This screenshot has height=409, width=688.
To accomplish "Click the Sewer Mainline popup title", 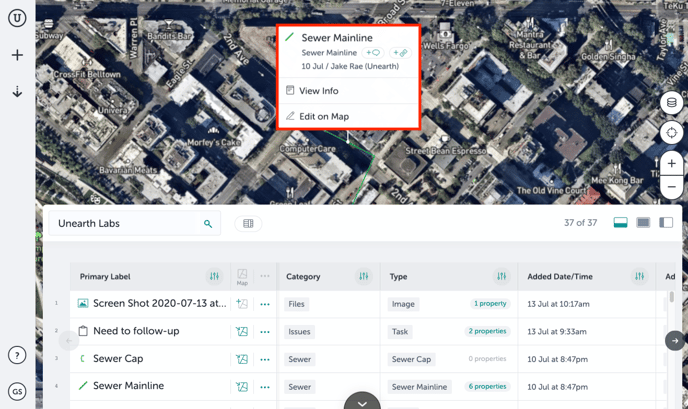I will click(x=337, y=38).
